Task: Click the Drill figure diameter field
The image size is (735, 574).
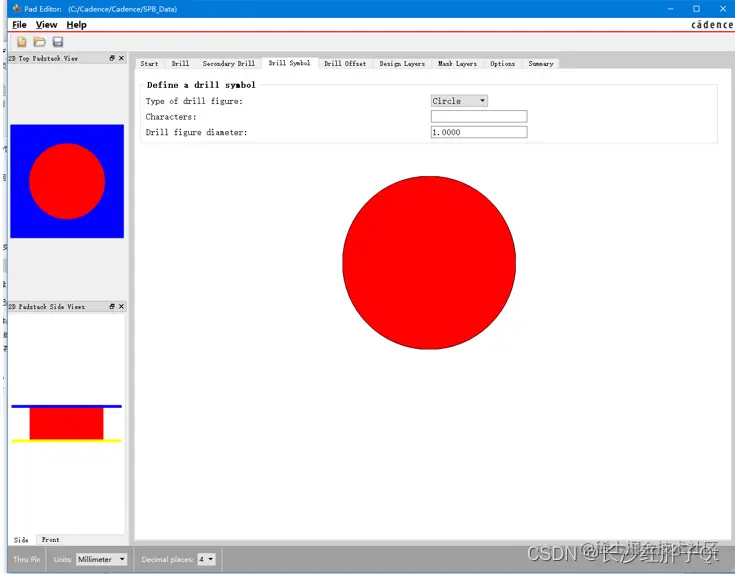Action: coord(479,132)
